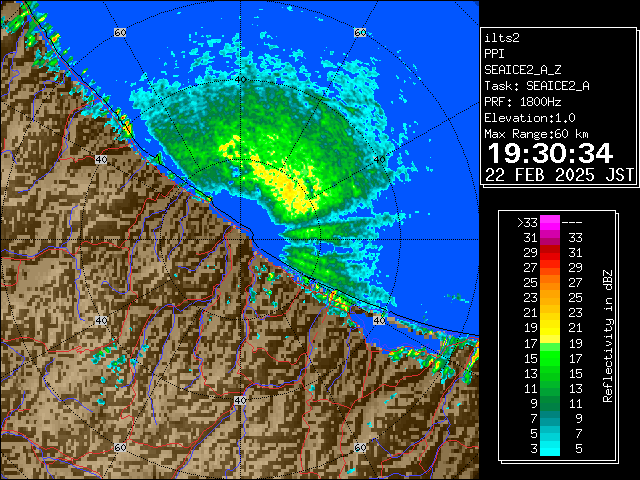Viewport: 640px width, 480px height.
Task: Click the orange 25–27 dBZ legend swatch
Action: pos(550,283)
